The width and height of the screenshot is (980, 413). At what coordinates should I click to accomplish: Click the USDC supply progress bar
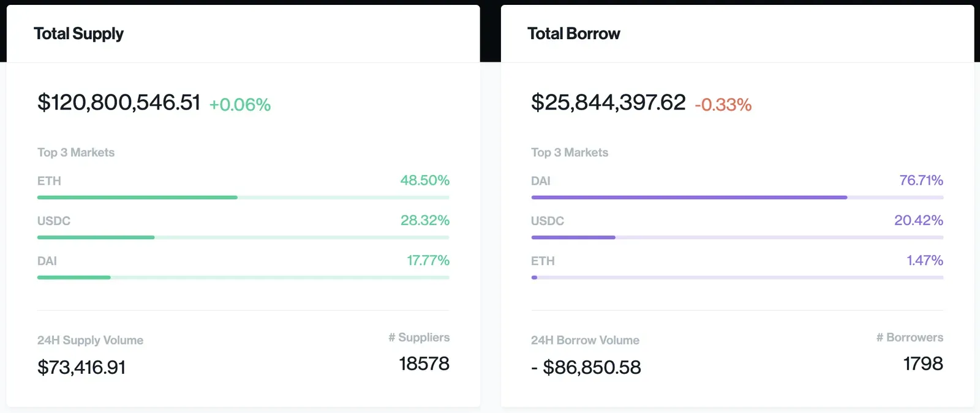click(x=243, y=237)
